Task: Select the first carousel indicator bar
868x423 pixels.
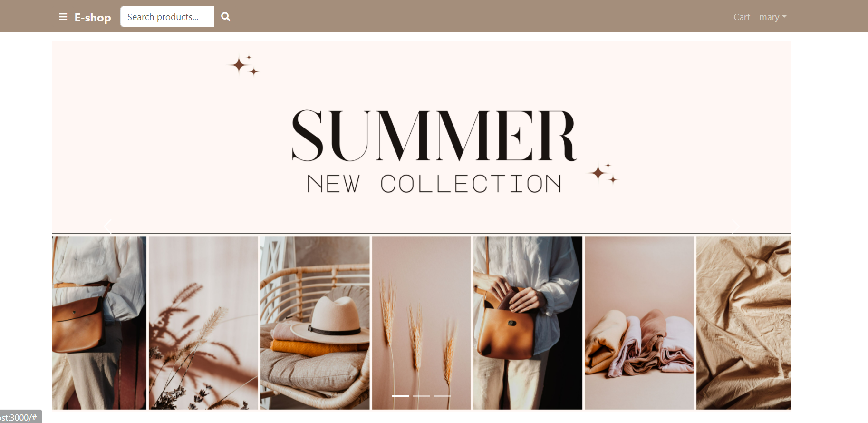Action: (x=401, y=396)
